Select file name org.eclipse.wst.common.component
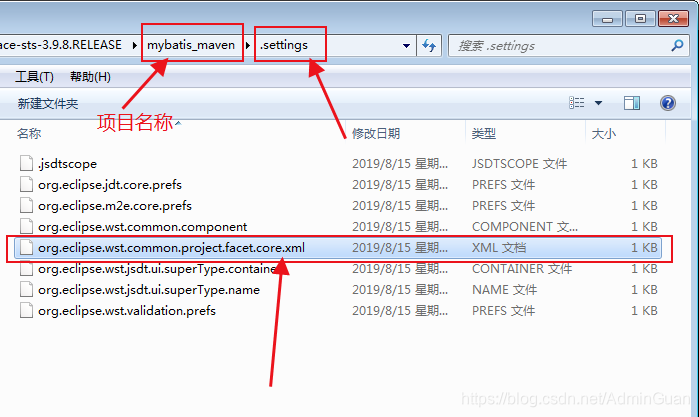 coord(142,227)
